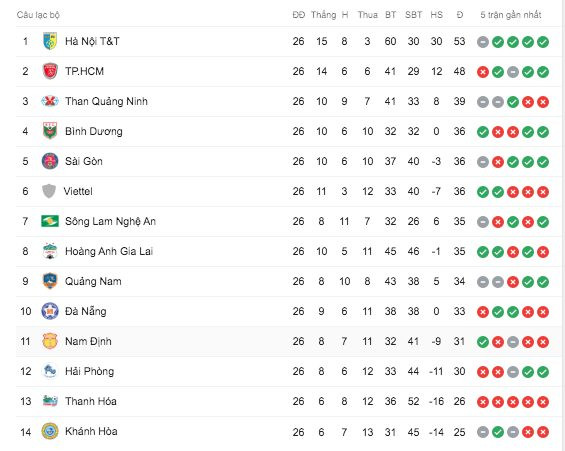The width and height of the screenshot is (565, 451).
Task: Select the Thanh Hóa table row name
Action: 91,401
